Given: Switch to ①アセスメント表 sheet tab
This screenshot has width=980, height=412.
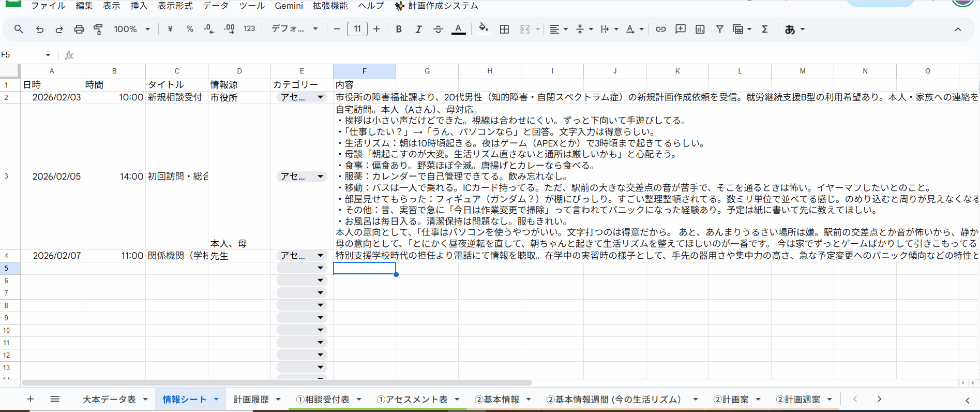Looking at the screenshot, I should [412, 400].
